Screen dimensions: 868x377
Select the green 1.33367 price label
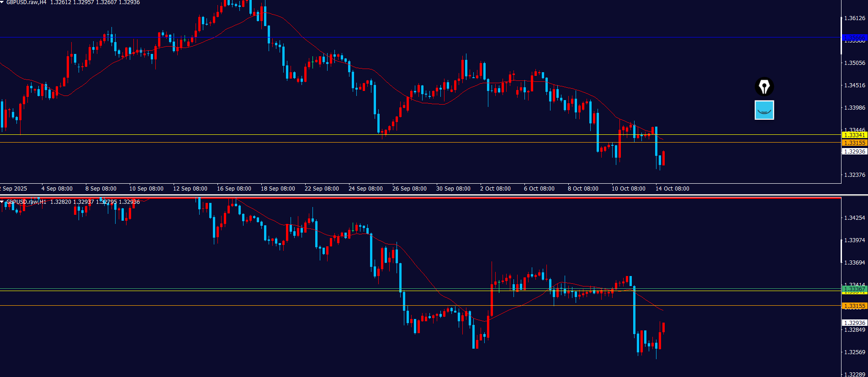854,289
